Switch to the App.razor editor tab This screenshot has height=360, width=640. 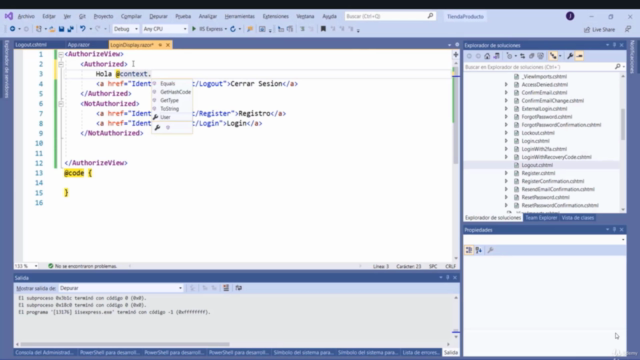pos(79,45)
